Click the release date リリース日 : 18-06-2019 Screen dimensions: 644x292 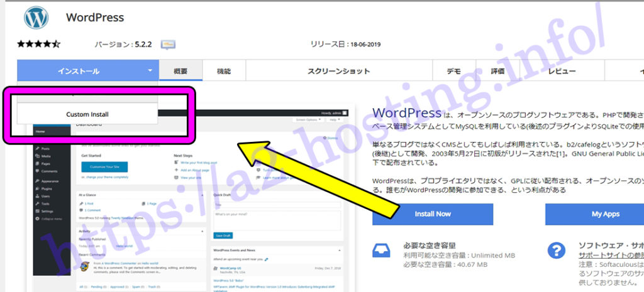pos(345,45)
